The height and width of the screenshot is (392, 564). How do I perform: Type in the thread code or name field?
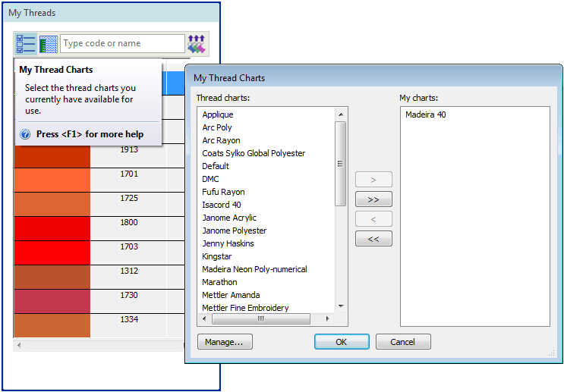pos(122,44)
